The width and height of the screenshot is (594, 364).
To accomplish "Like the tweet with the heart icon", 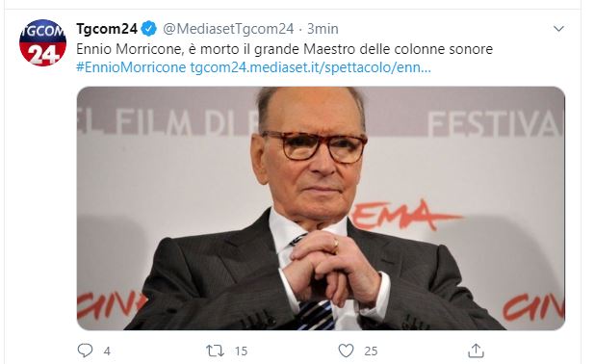I will point(346,351).
